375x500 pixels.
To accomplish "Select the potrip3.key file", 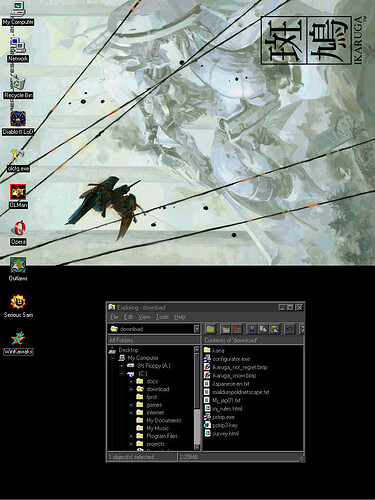I will 221,425.
